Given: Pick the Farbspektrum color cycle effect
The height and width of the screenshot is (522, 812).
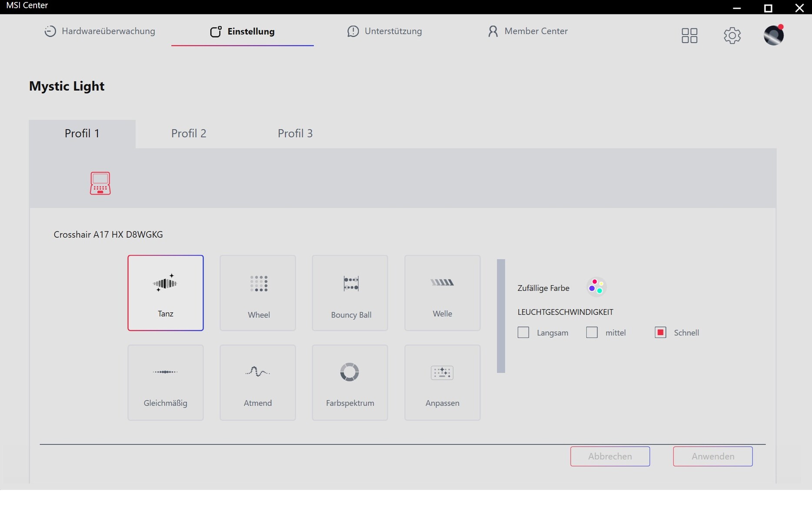Looking at the screenshot, I should (x=350, y=383).
